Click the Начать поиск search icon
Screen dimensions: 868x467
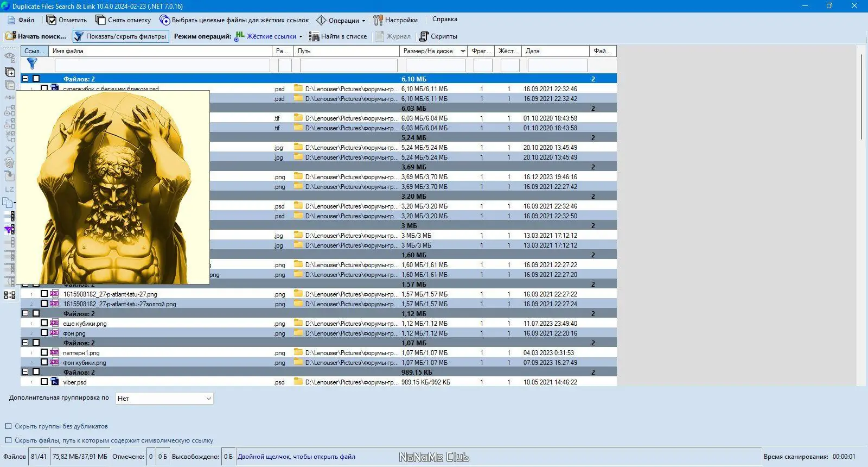[10, 36]
